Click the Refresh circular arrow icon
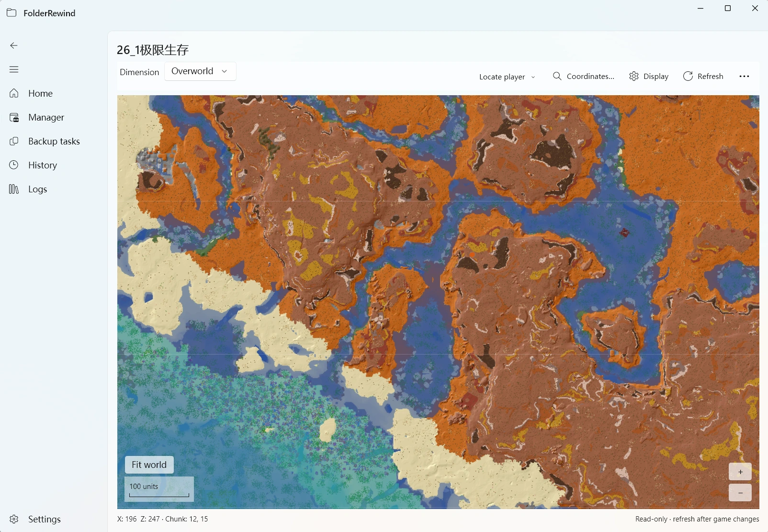 click(x=688, y=76)
